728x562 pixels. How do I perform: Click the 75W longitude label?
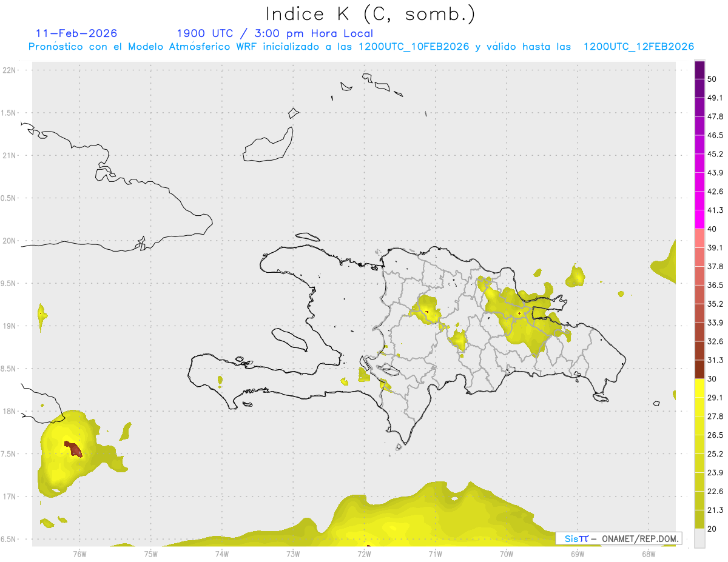pos(151,554)
